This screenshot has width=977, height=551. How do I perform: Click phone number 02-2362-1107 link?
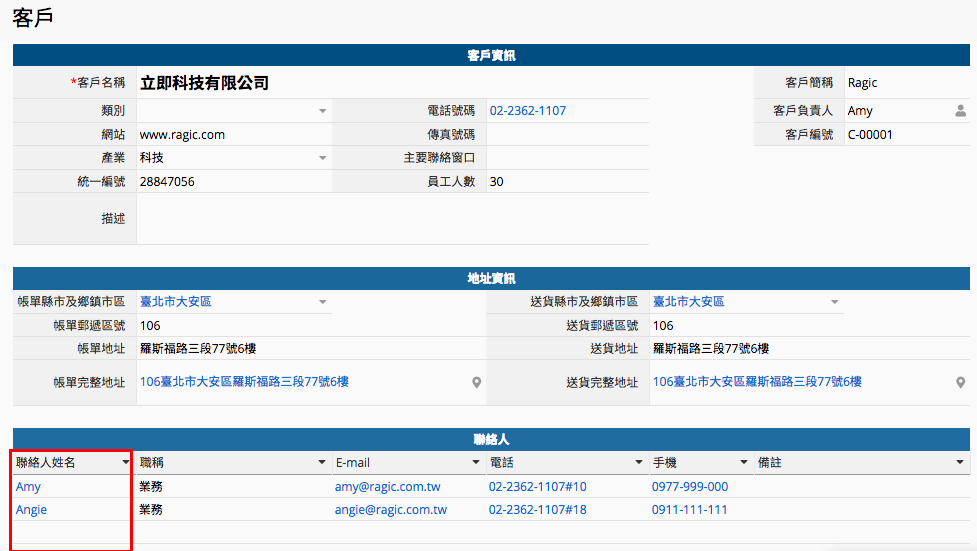coord(527,111)
